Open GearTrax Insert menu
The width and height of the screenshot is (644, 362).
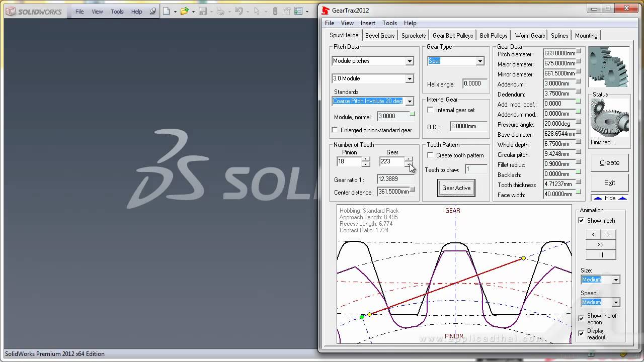[x=368, y=23]
